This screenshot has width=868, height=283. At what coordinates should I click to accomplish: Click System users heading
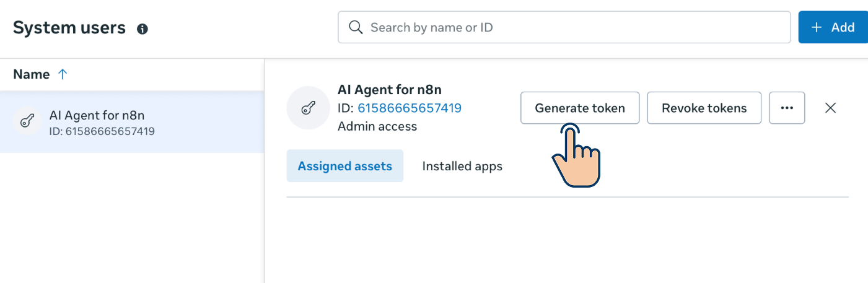tap(69, 27)
